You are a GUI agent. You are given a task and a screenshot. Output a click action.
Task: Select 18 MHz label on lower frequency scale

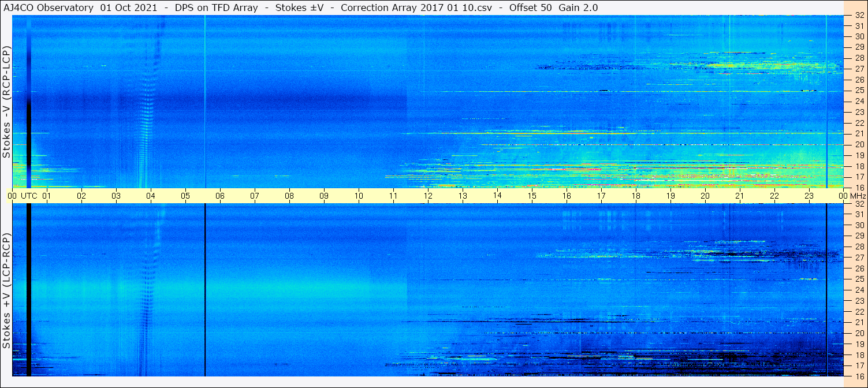point(858,355)
